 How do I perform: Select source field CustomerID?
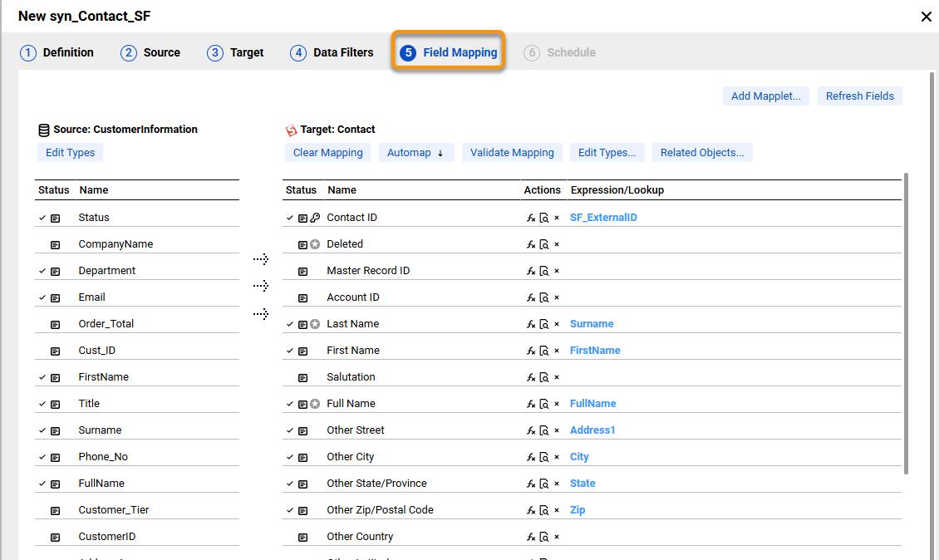coord(106,537)
